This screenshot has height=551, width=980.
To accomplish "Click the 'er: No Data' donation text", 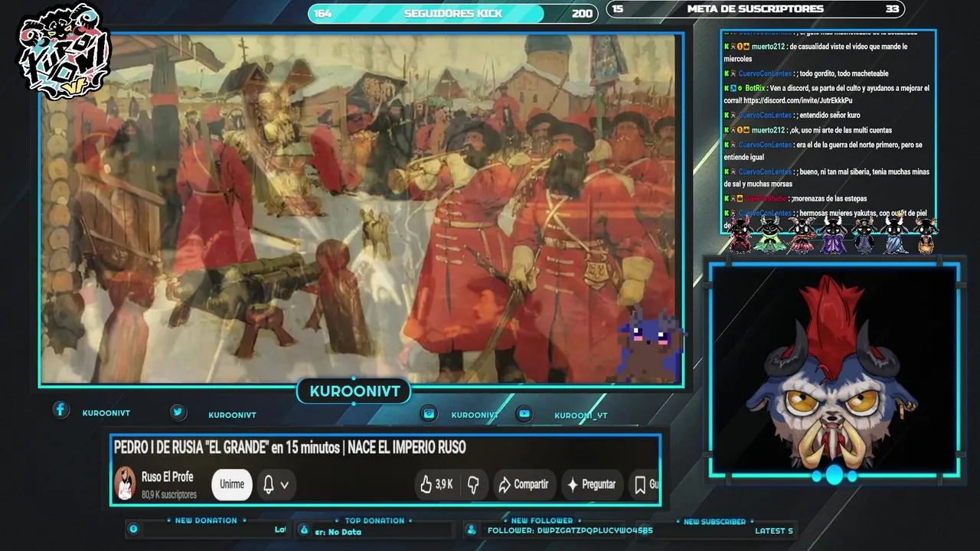I will (x=338, y=532).
